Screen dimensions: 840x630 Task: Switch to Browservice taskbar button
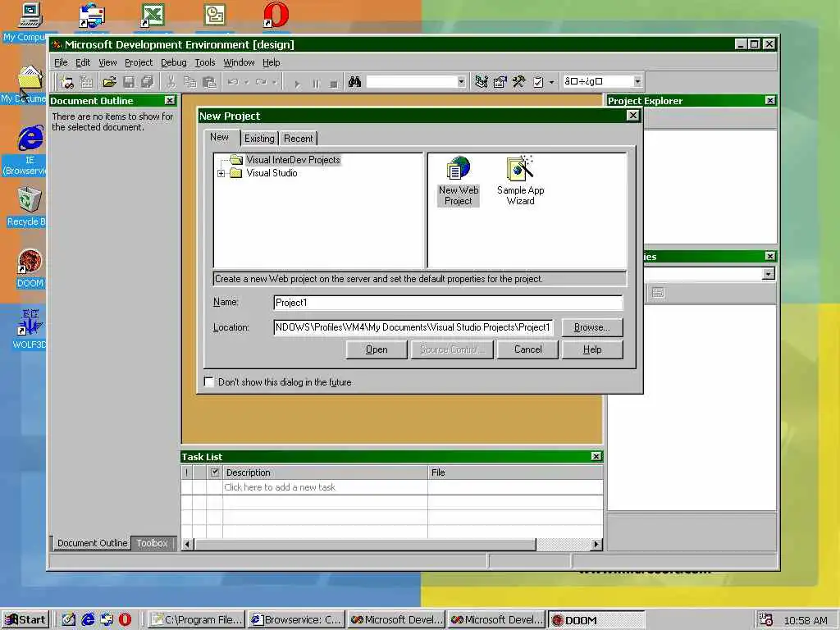[296, 620]
